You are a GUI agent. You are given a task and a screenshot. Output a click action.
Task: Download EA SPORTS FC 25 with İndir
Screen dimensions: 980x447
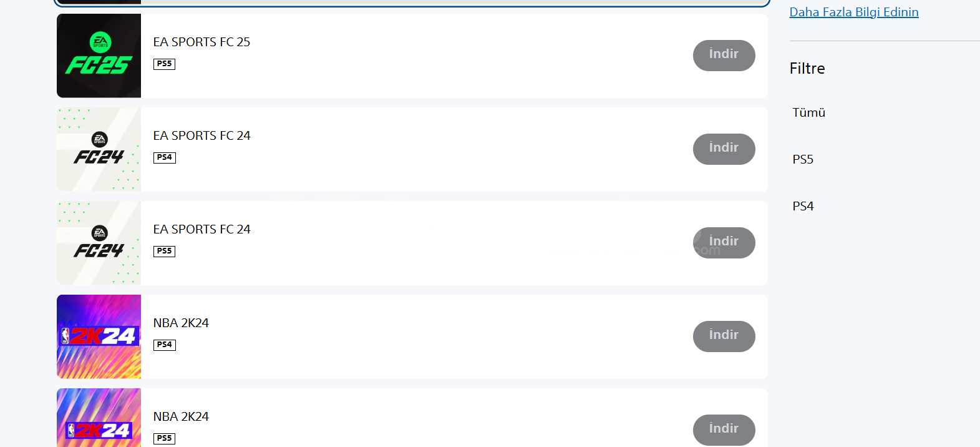[x=724, y=56]
